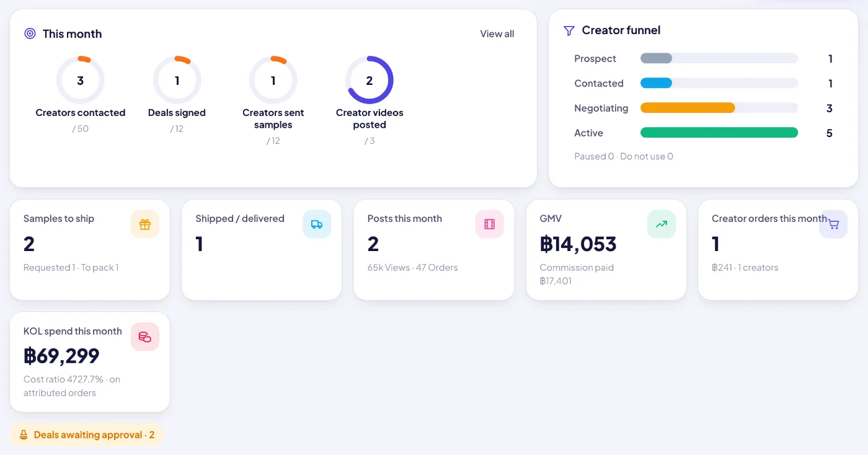Click the film icon on Posts this month
Image resolution: width=868 pixels, height=455 pixels.
[490, 224]
